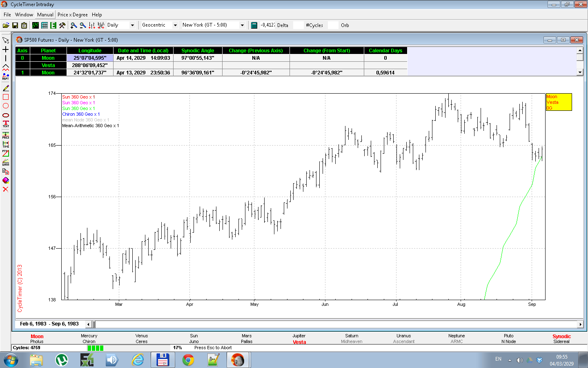Viewport: 588px width, 368px height.
Task: Open the calculator icon in toolbar
Action: 254,25
